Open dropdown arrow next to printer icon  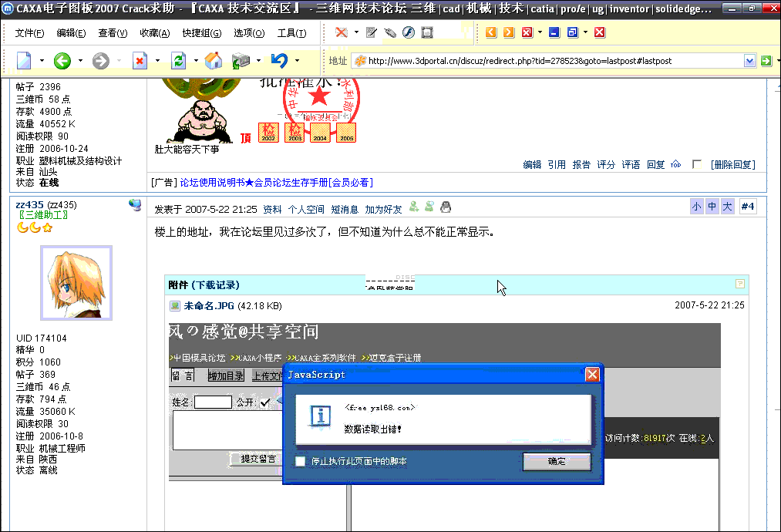point(258,61)
